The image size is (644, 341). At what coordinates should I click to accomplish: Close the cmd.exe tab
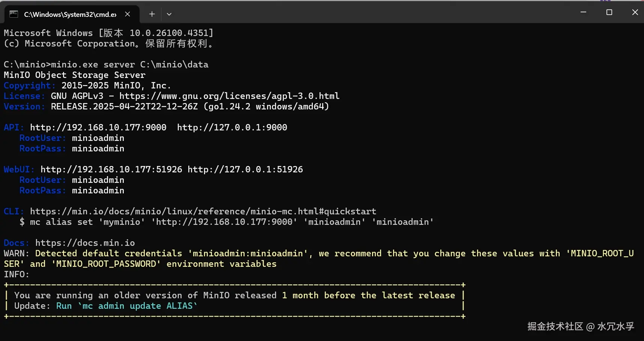click(128, 14)
